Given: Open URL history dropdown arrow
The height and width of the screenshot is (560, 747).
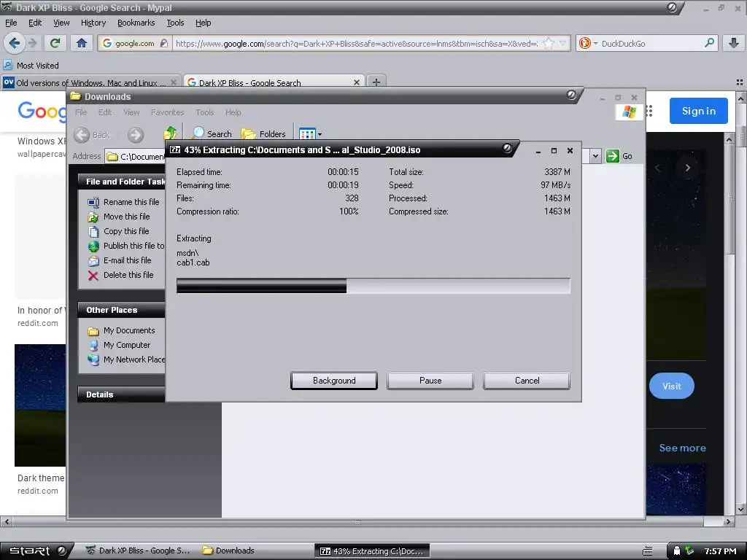Looking at the screenshot, I should [562, 43].
